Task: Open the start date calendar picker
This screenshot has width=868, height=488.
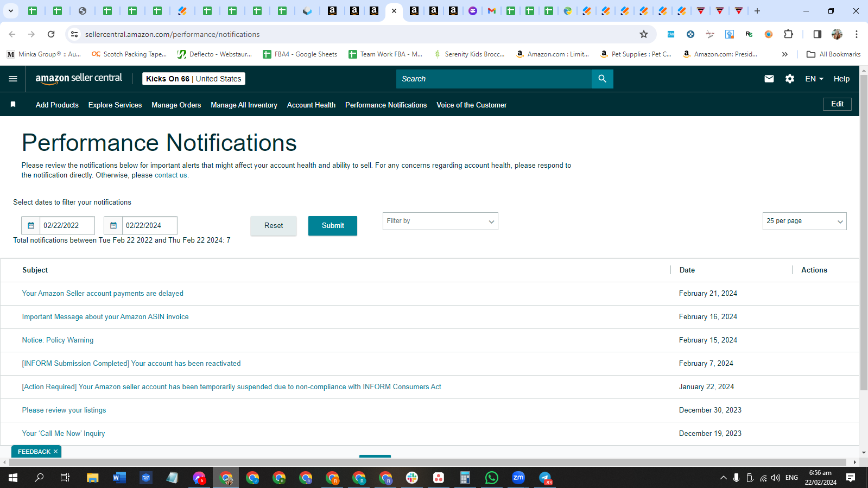Action: (31, 226)
